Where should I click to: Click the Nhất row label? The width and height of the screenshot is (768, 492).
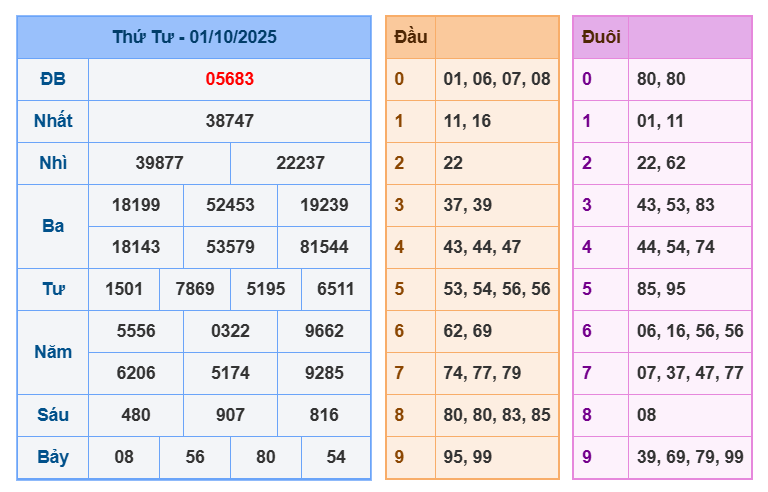pyautogui.click(x=53, y=121)
